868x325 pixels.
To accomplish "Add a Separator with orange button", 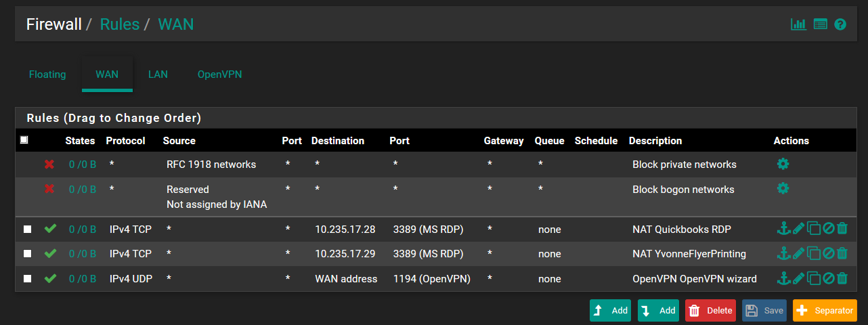I will [824, 310].
